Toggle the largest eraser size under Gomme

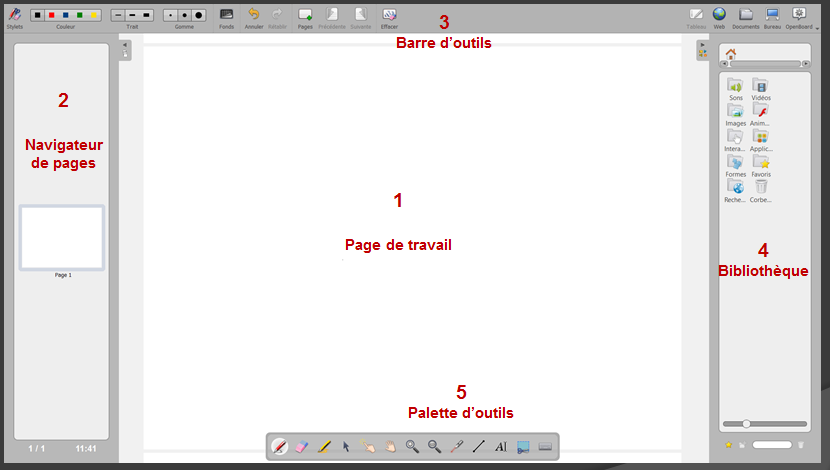pyautogui.click(x=199, y=15)
